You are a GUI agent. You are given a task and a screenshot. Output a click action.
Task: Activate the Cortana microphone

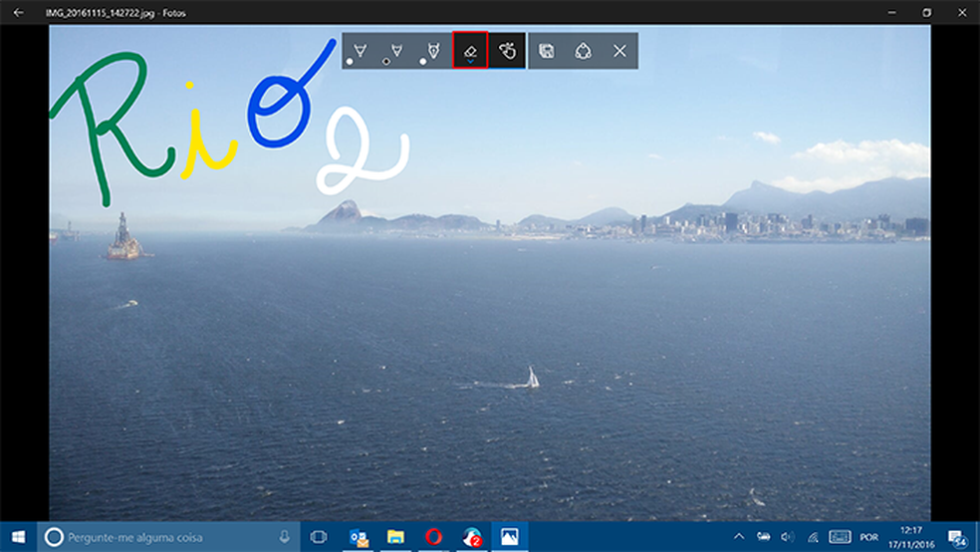click(x=285, y=537)
